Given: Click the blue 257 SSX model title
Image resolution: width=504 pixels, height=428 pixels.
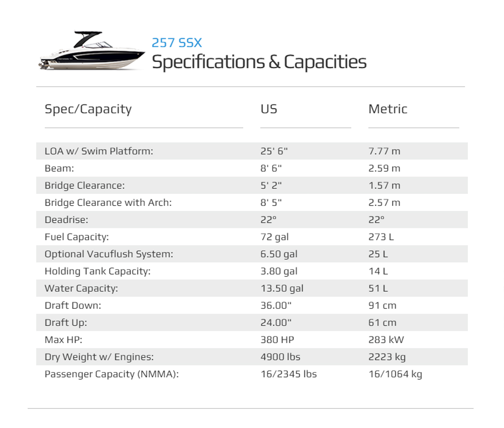Looking at the screenshot, I should 177,43.
